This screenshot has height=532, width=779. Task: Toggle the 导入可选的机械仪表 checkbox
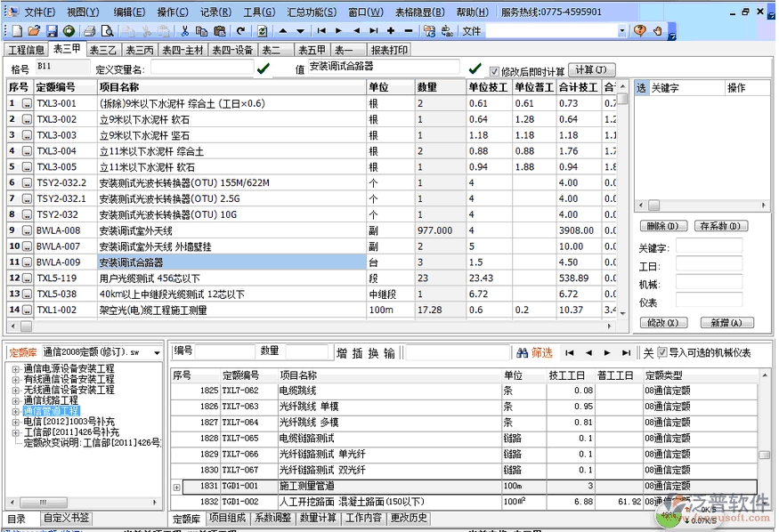tap(661, 353)
